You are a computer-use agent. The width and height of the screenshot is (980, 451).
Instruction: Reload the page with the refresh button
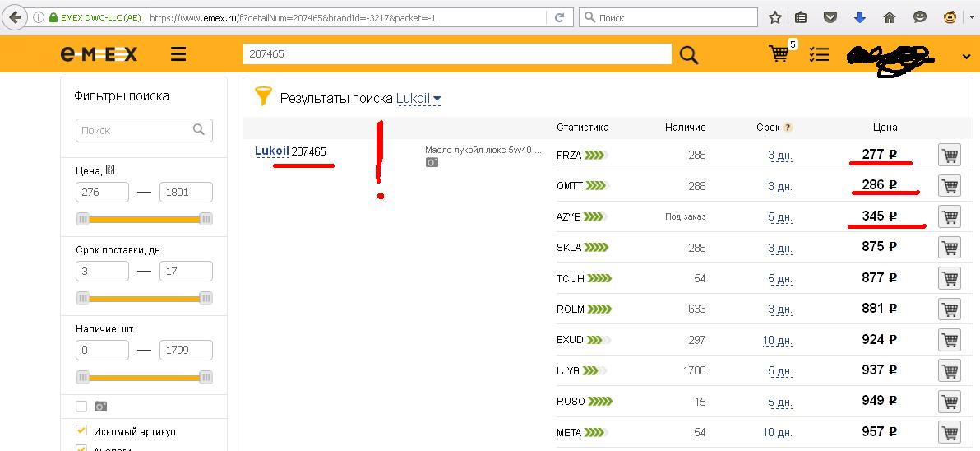point(561,17)
